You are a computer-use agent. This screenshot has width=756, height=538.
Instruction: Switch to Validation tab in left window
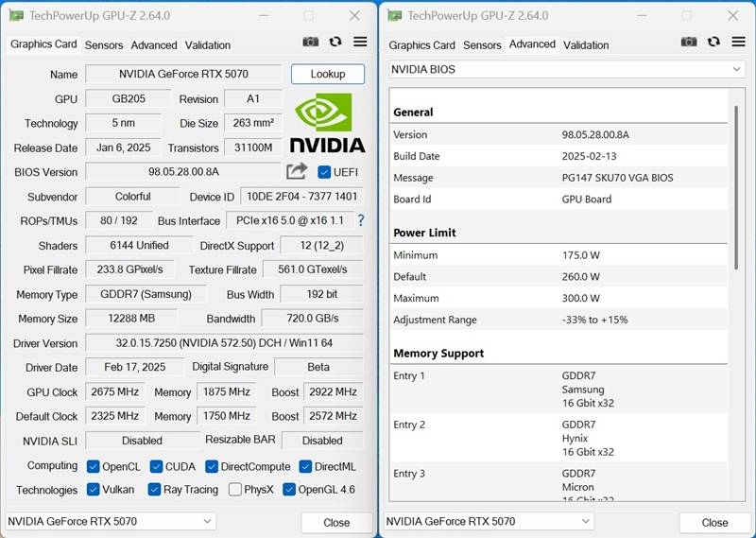coord(208,45)
